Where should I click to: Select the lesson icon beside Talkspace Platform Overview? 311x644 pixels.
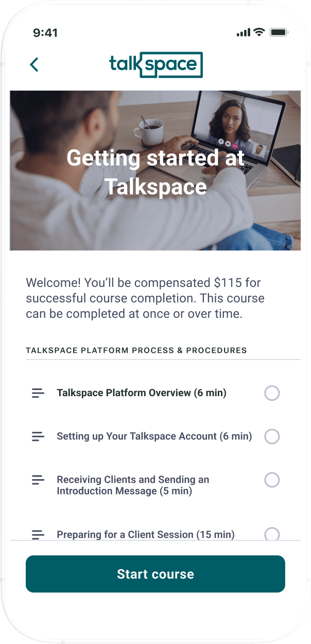click(x=38, y=393)
